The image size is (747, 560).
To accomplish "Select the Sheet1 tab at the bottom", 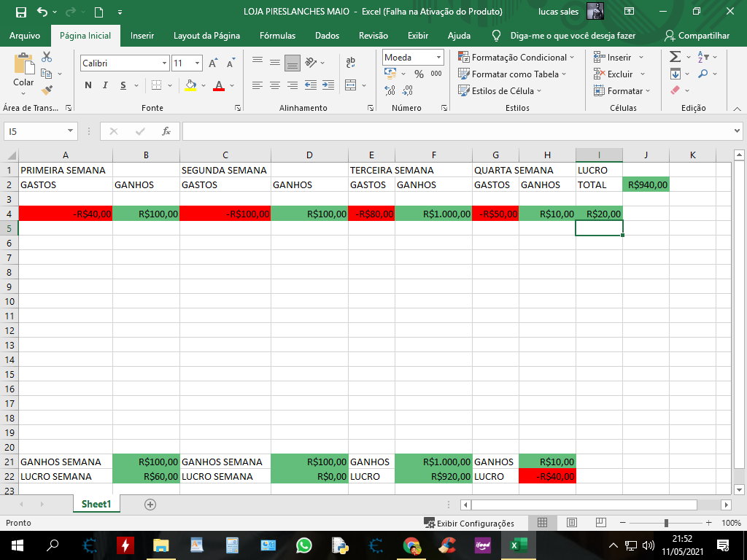I will click(x=96, y=503).
